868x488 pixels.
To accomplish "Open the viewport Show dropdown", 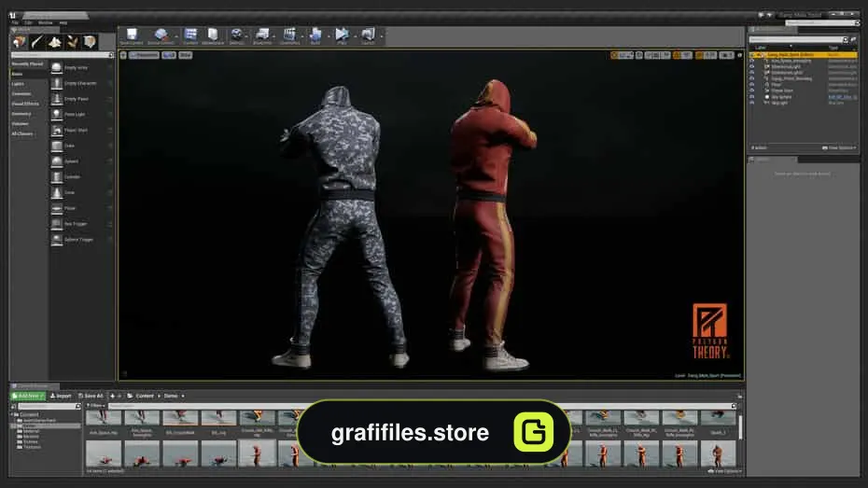I will [186, 55].
